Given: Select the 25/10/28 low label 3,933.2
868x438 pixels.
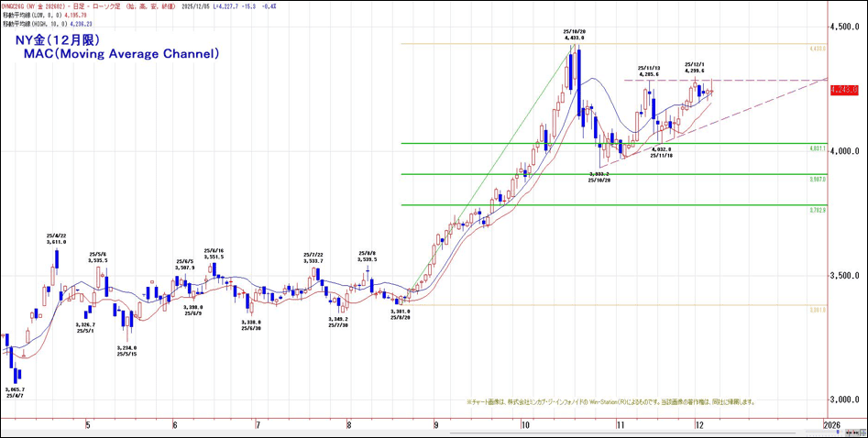Looking at the screenshot, I should coord(599,177).
